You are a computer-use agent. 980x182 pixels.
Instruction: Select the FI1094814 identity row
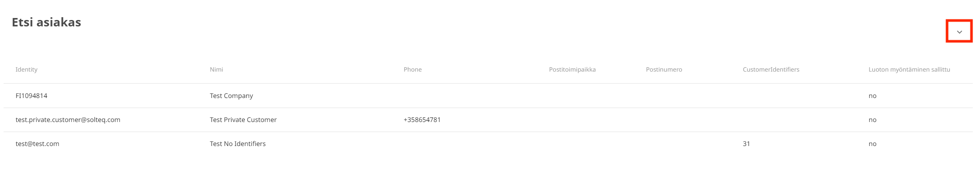point(31,96)
